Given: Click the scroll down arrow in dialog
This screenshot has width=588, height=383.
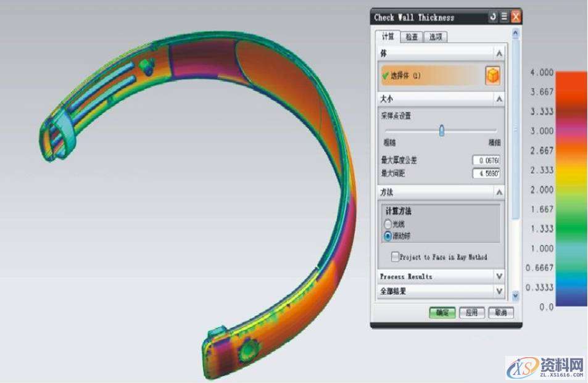Looking at the screenshot, I should point(516,296).
